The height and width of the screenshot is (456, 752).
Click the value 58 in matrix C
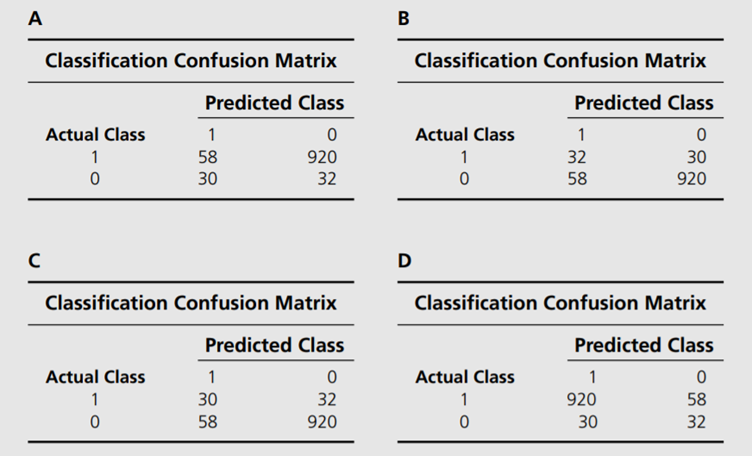point(208,422)
